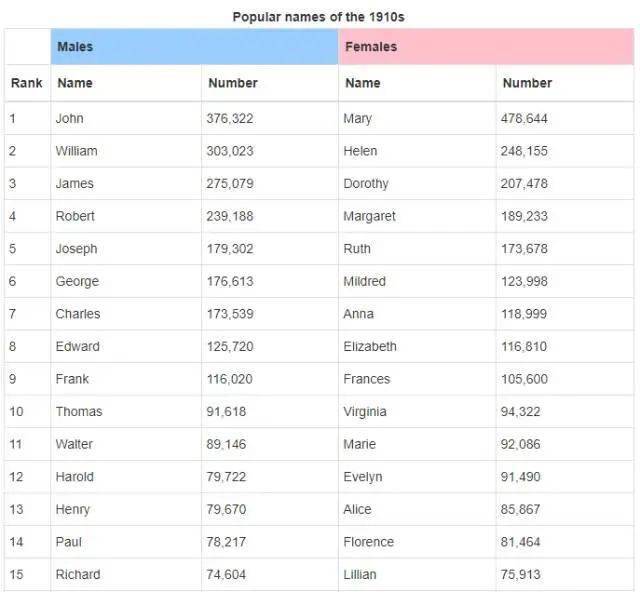Click the male Name column header

click(x=75, y=83)
